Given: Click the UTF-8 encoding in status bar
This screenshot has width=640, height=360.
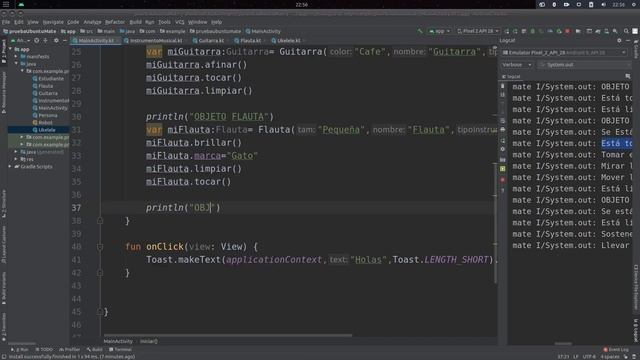Looking at the screenshot, I should click(589, 357).
